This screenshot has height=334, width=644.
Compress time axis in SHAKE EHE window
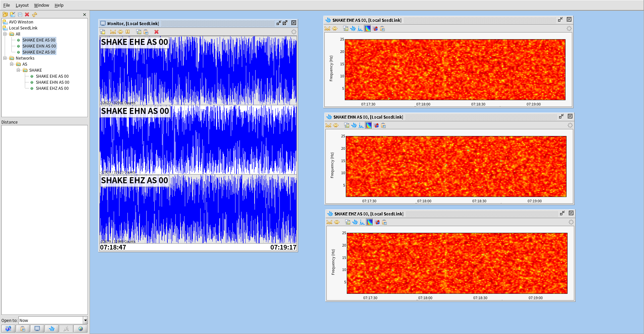click(327, 28)
